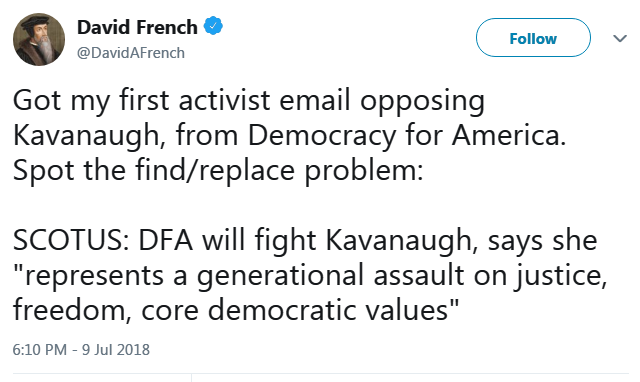Visit the @DavidAFrench handle link
Screen dimensions: 640x382
click(x=131, y=53)
